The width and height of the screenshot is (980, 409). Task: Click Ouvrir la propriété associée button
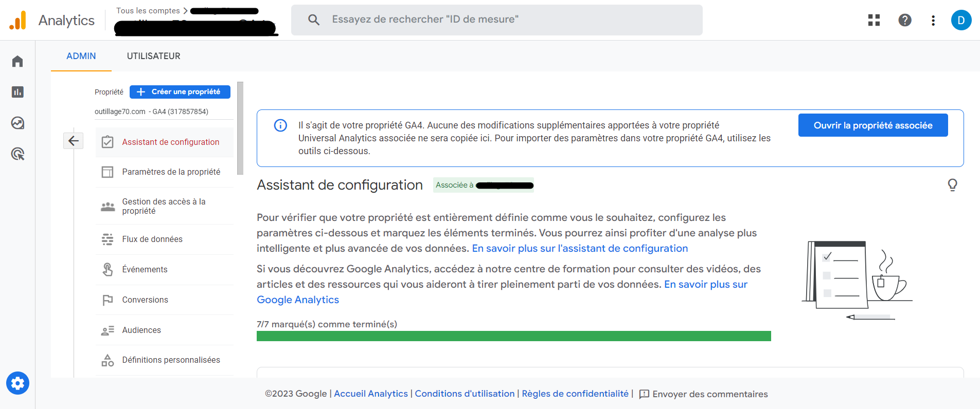click(873, 125)
